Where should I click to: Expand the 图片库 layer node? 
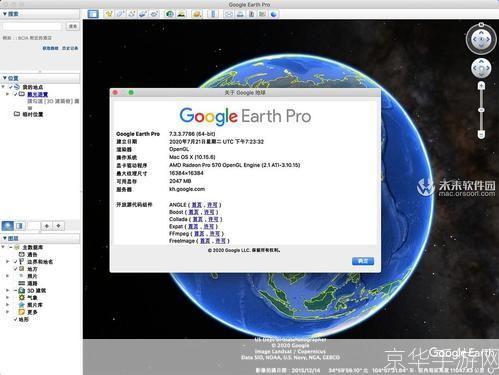tap(8, 305)
